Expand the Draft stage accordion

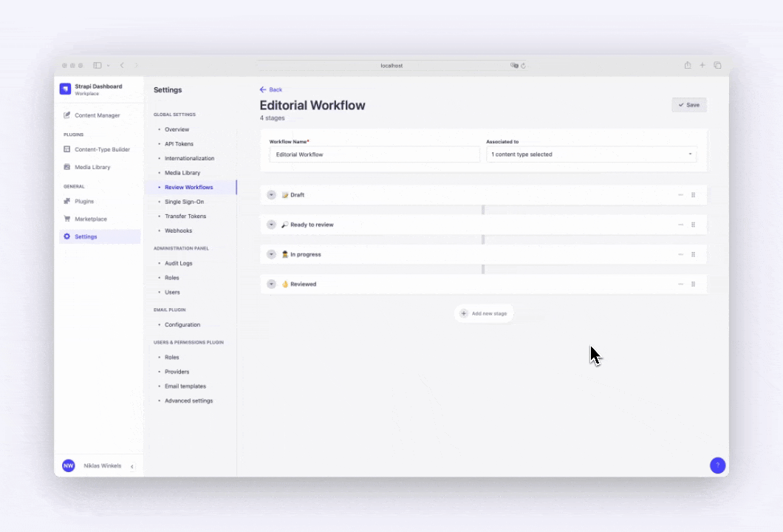(x=271, y=195)
